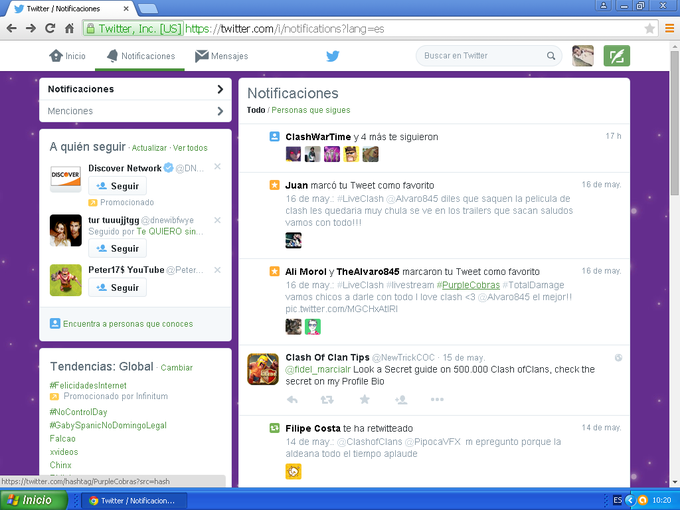Compose a new Tweet with green button
This screenshot has width=680, height=510.
[616, 56]
